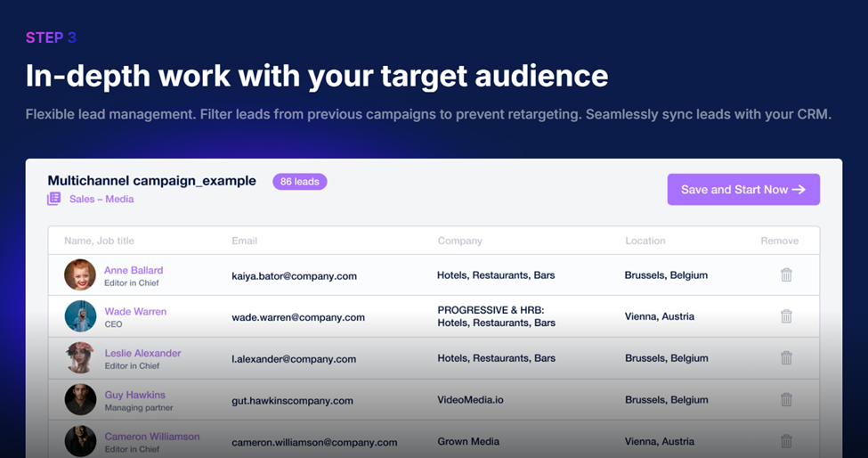Delete Leslie Alexander lead via trash icon

point(786,358)
